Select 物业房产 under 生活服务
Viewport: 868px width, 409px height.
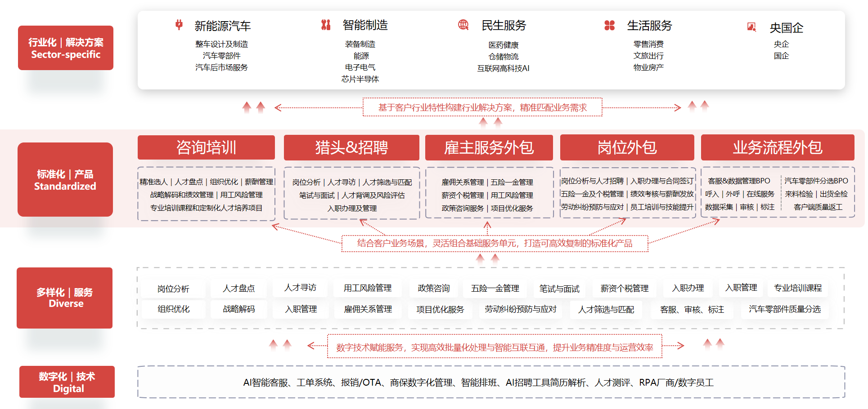coord(649,67)
